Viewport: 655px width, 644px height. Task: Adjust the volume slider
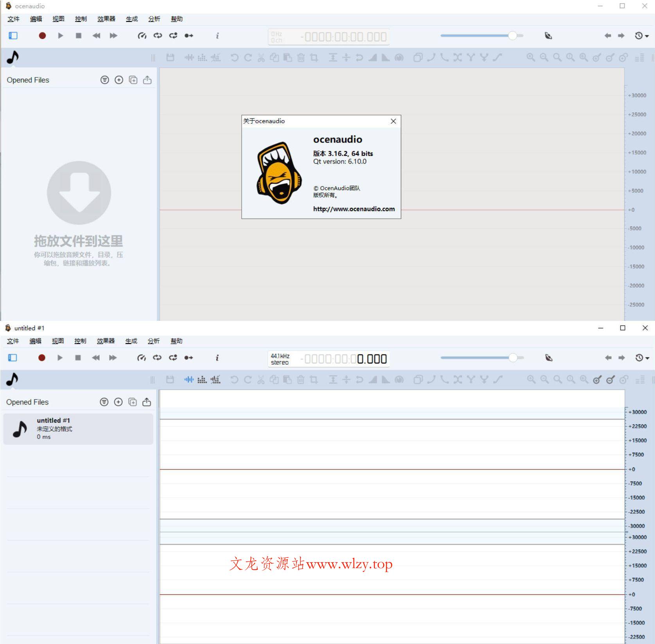513,35
